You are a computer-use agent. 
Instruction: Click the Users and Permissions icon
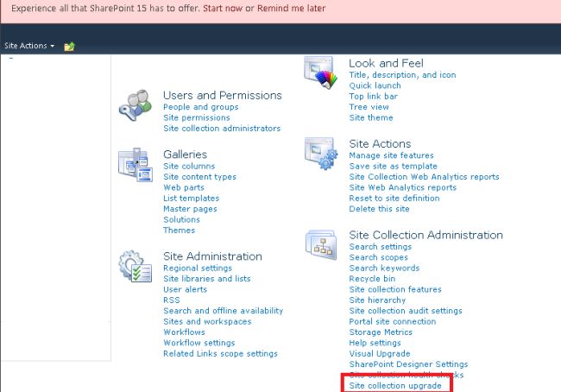[136, 105]
